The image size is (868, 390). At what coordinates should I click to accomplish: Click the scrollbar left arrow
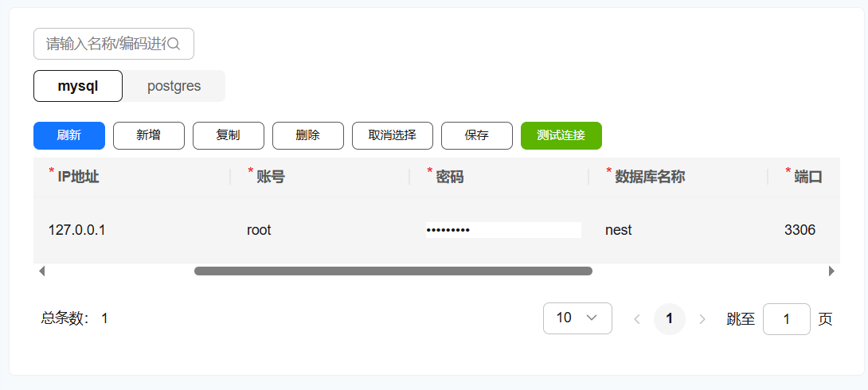41,271
